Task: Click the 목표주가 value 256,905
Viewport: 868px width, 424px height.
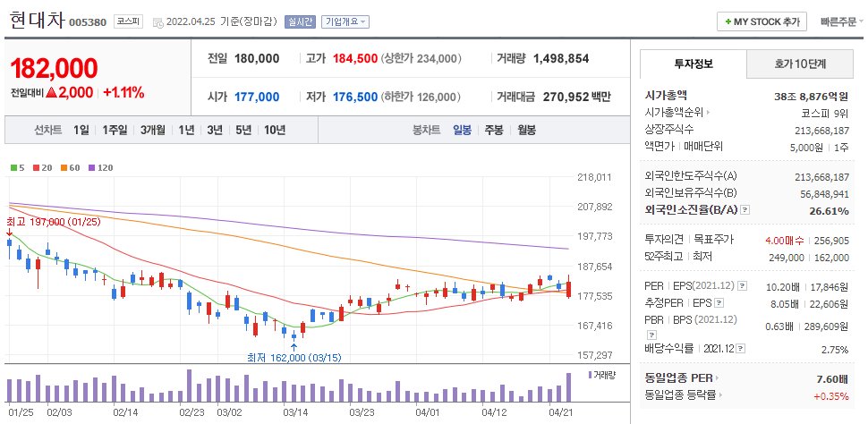Action: coord(831,241)
